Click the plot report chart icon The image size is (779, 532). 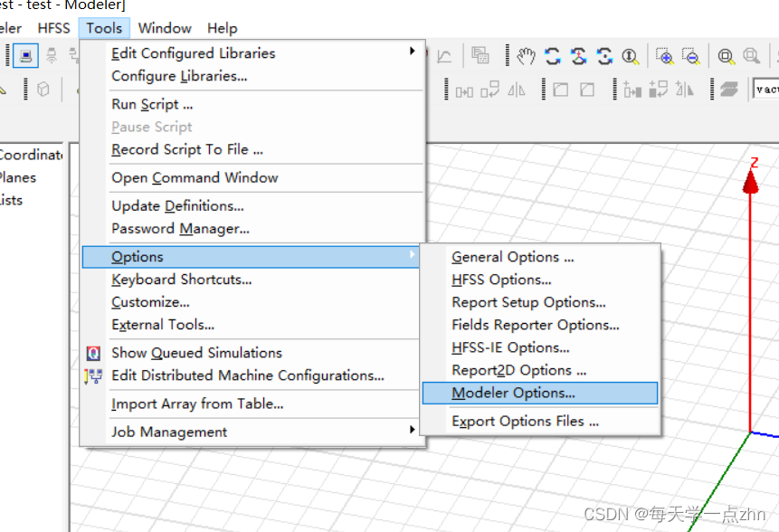coord(444,56)
